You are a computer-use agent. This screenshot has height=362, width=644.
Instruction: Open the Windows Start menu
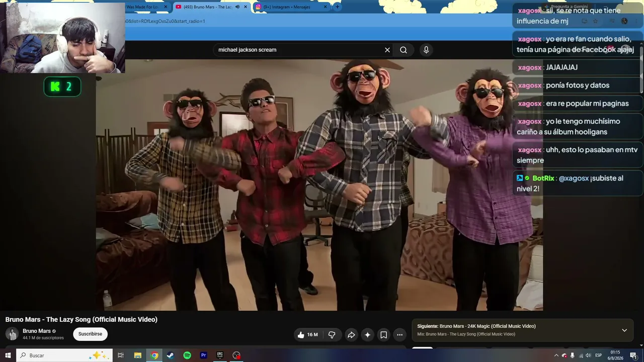coord(8,355)
